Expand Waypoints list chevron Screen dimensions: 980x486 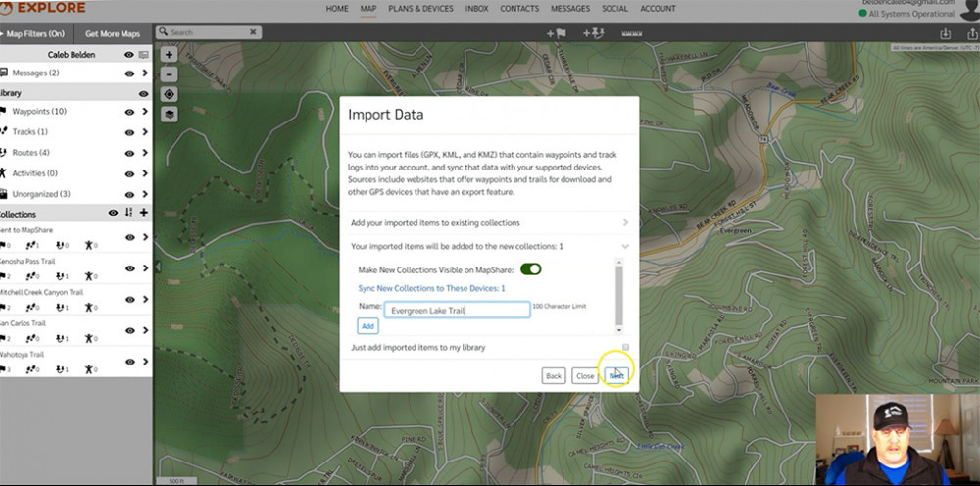pyautogui.click(x=145, y=112)
